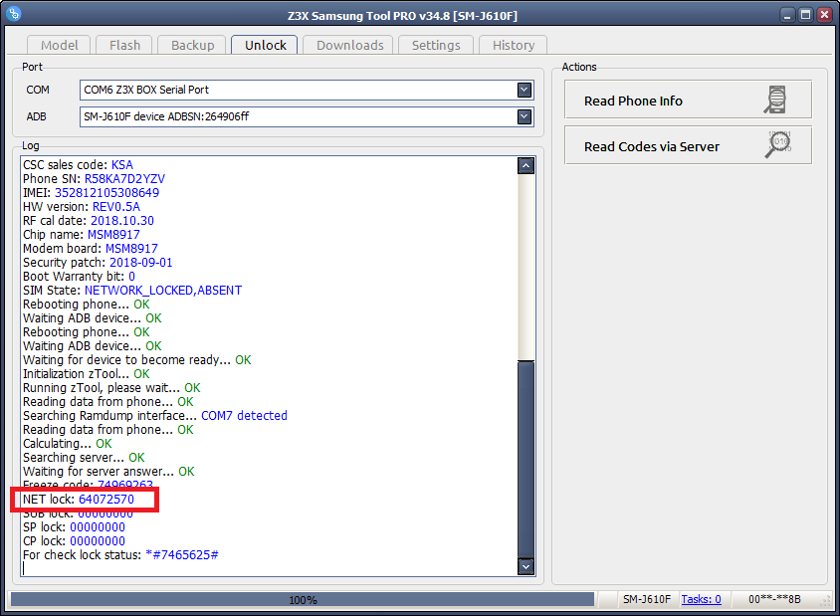
Task: Select the Unlock tab
Action: [265, 45]
